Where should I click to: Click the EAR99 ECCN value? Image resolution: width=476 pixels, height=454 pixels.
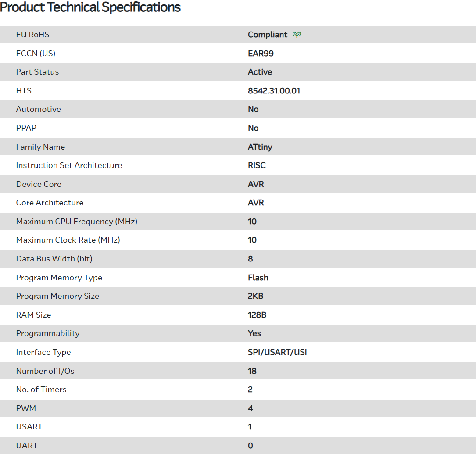[261, 54]
